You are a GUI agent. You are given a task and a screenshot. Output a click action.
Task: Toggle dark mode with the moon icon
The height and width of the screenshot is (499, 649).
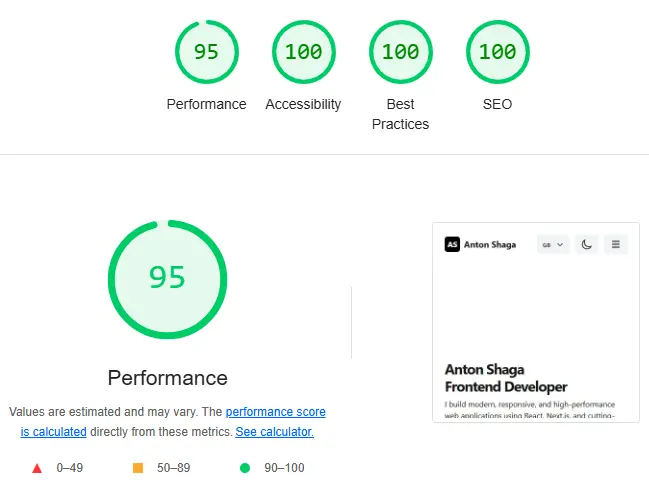click(x=587, y=244)
